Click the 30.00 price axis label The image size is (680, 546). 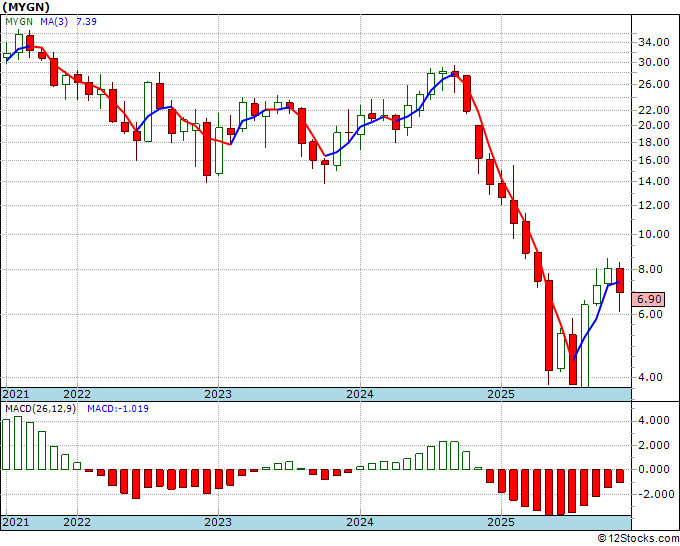click(x=654, y=62)
